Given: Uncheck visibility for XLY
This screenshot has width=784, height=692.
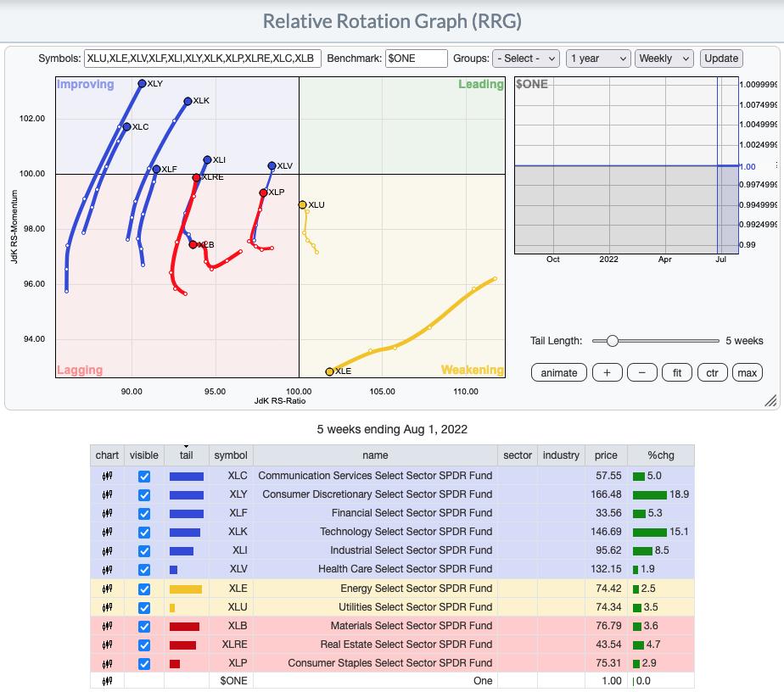Looking at the screenshot, I should pyautogui.click(x=144, y=494).
